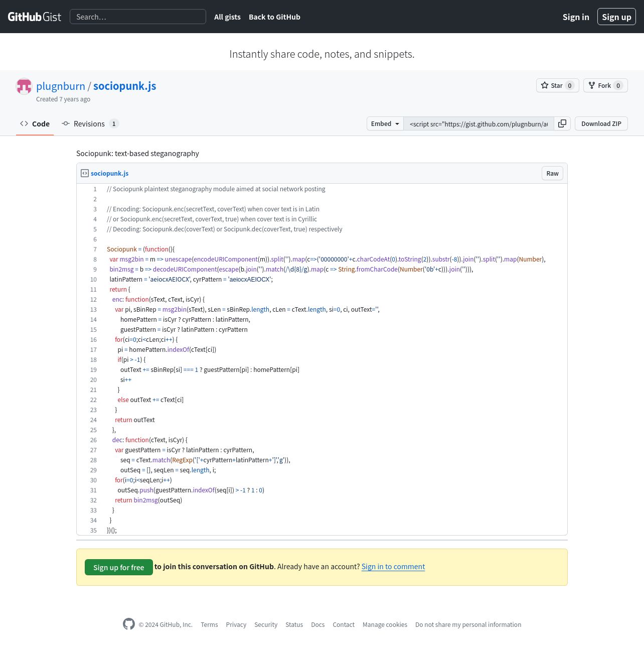
Task: Click the embed script URL field
Action: (x=478, y=123)
